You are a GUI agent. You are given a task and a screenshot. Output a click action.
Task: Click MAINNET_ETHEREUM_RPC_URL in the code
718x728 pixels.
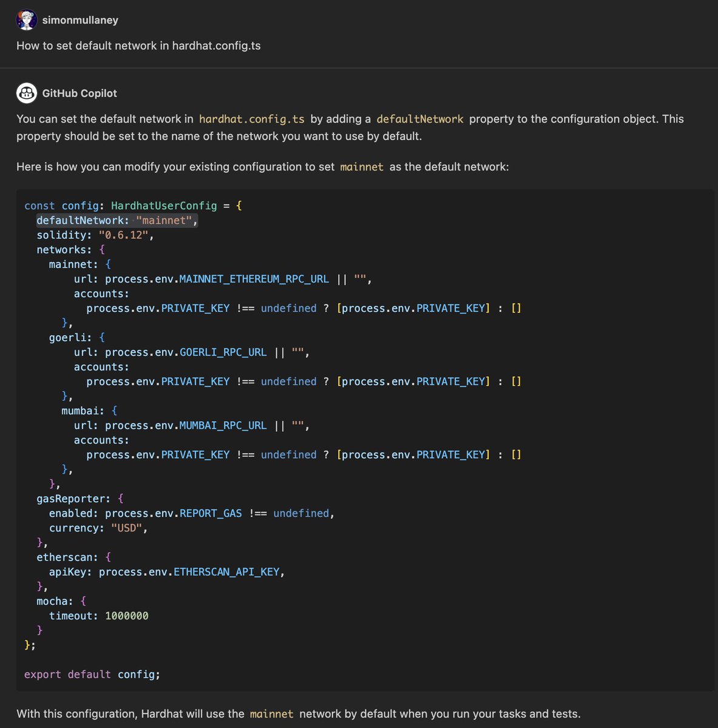pos(254,279)
